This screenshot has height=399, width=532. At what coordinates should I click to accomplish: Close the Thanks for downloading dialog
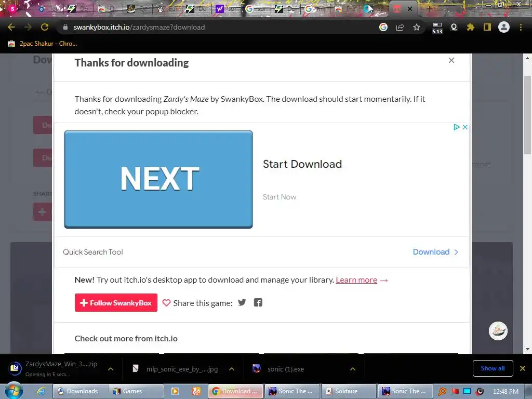point(451,60)
